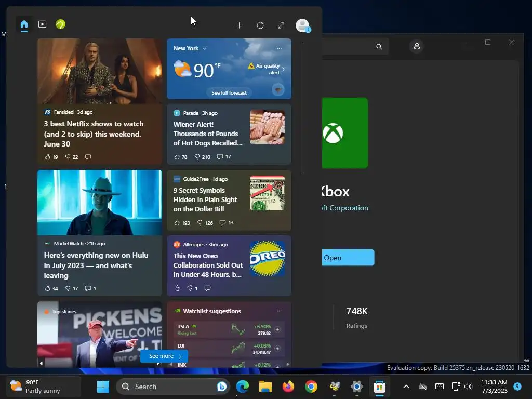Dislike the Guide2Free dollar bill story

205,223
